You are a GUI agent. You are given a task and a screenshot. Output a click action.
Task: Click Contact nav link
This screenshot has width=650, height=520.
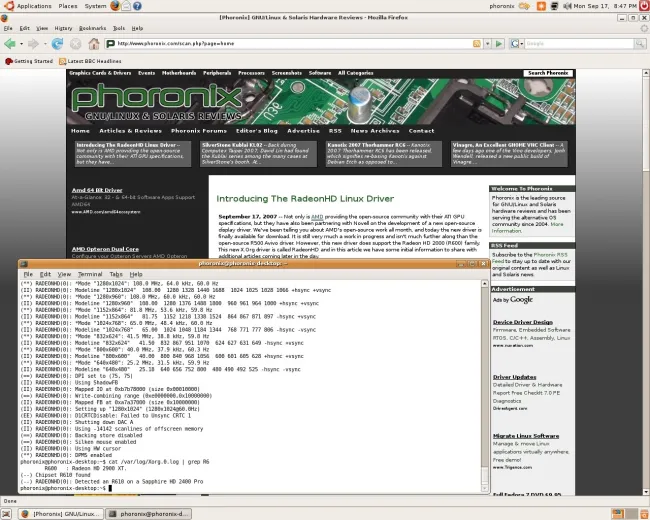(422, 131)
